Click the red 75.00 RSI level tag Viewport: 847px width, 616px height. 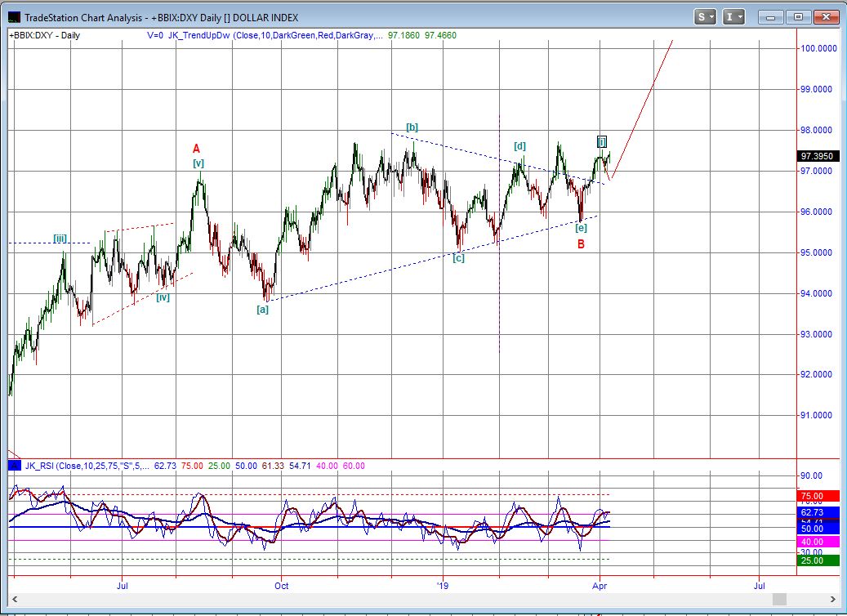818,495
